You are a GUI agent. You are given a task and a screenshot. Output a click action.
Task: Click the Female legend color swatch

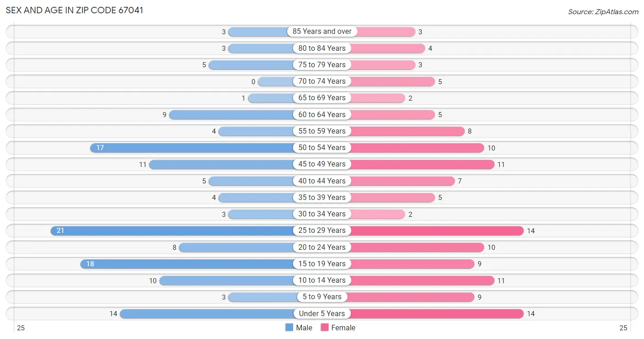pos(325,328)
